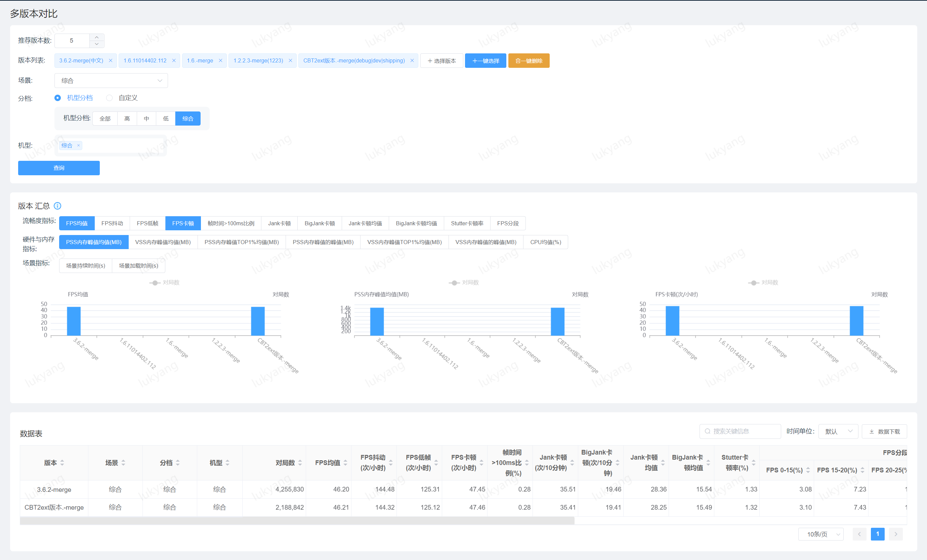Focus the 搜索关键信息 search field
The height and width of the screenshot is (560, 927).
pos(740,431)
